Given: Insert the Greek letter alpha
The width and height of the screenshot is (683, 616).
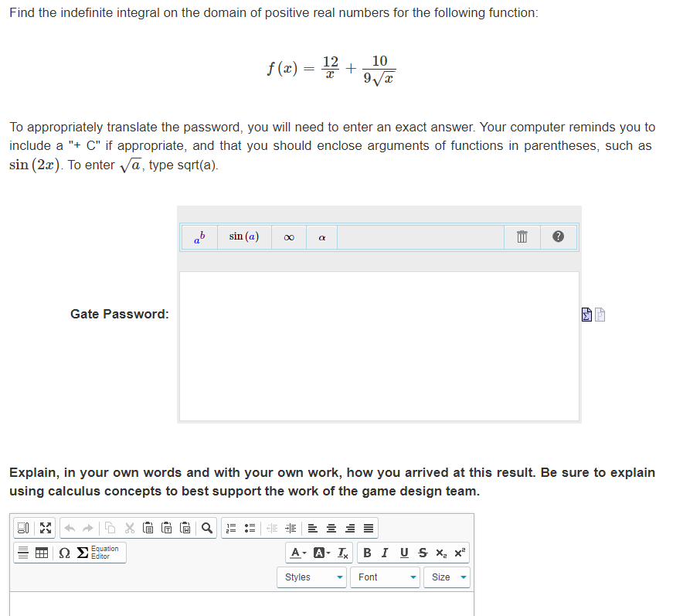Looking at the screenshot, I should (x=321, y=237).
